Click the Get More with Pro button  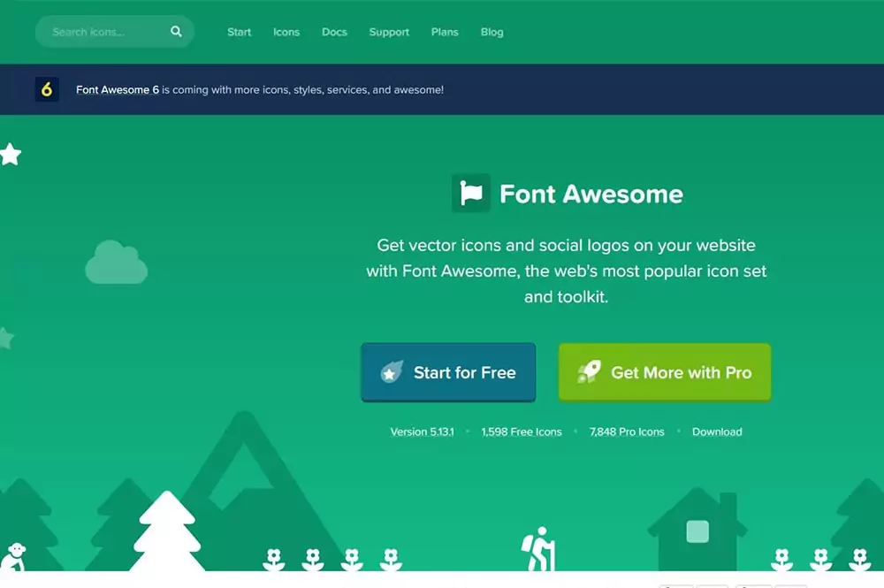coord(665,372)
